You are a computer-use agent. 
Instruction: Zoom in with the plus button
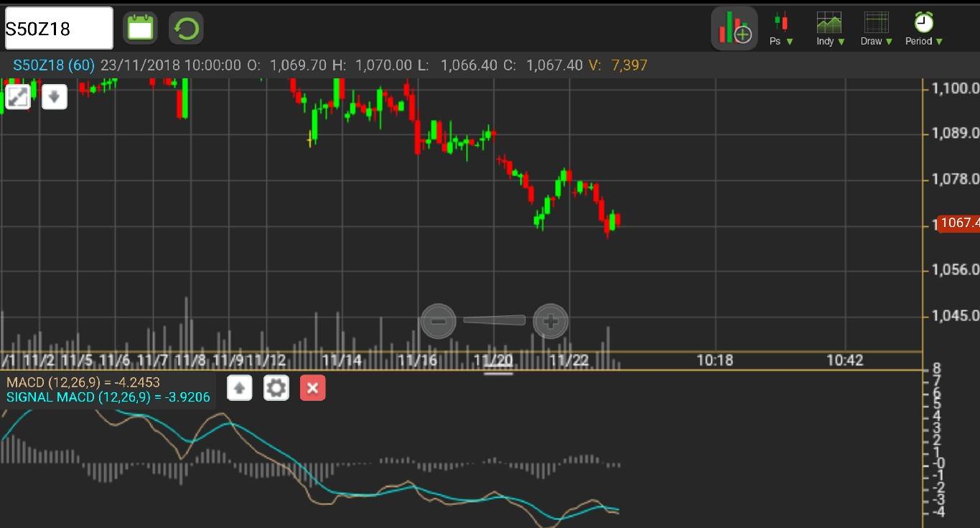[551, 321]
